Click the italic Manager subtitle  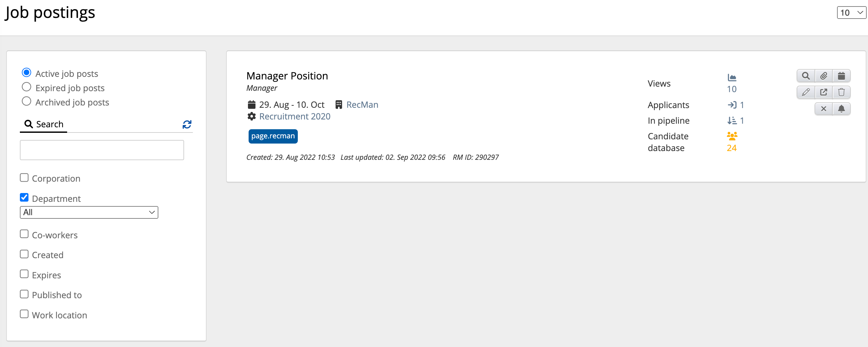[x=262, y=88]
